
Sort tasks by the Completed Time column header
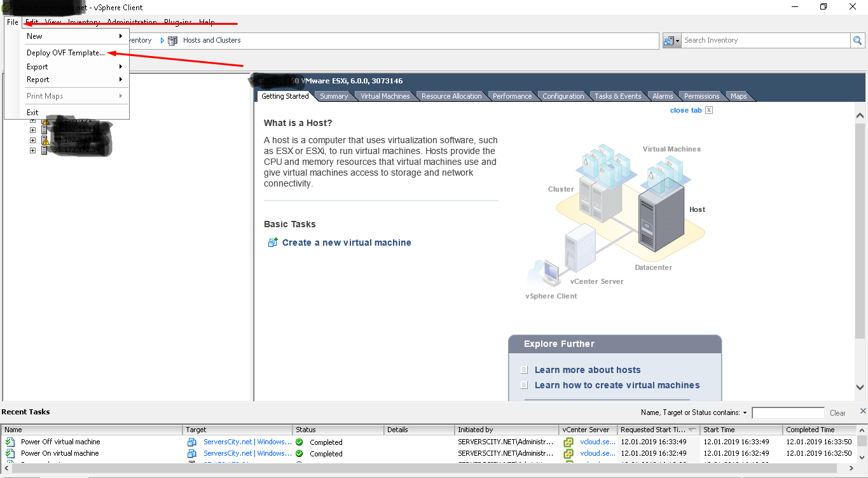click(x=820, y=430)
